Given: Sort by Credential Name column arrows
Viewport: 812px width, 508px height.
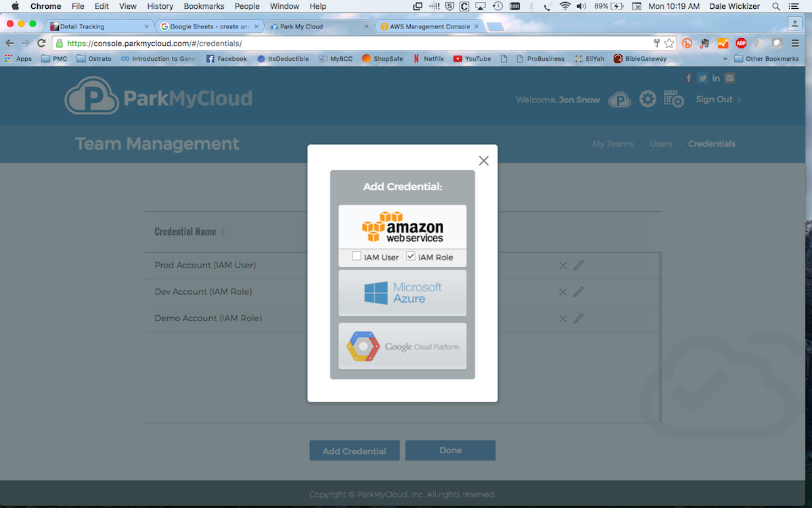Looking at the screenshot, I should (223, 232).
